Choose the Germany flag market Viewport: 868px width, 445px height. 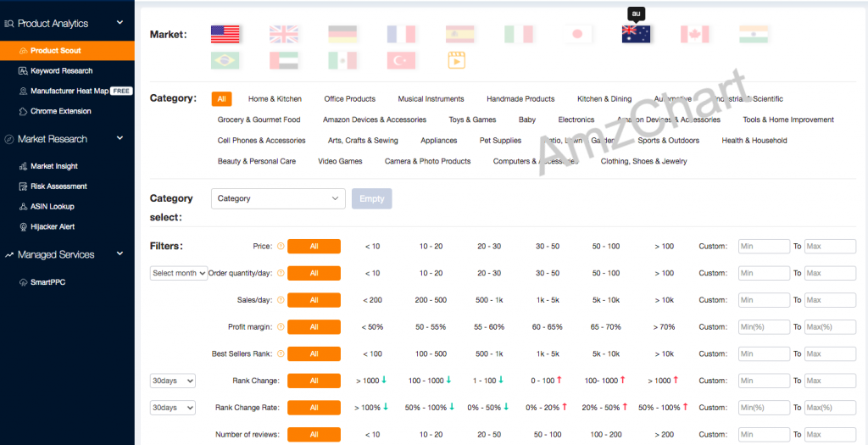(x=342, y=34)
